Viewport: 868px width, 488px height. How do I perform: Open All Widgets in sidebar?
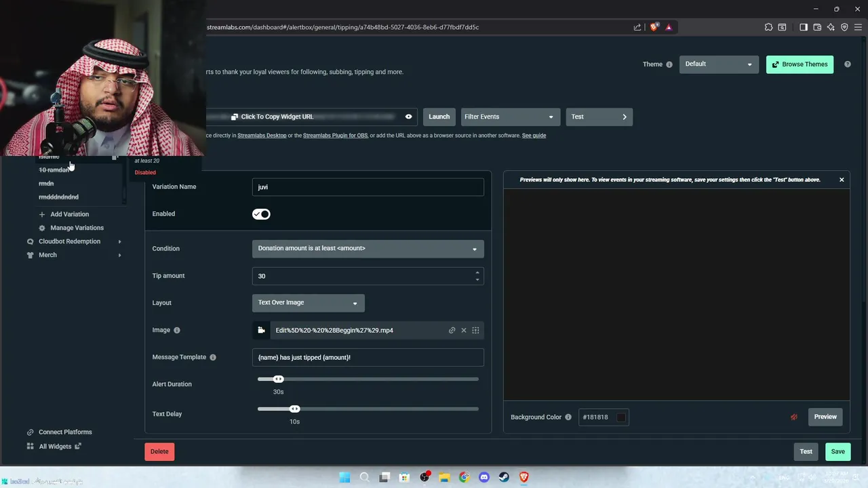55,446
